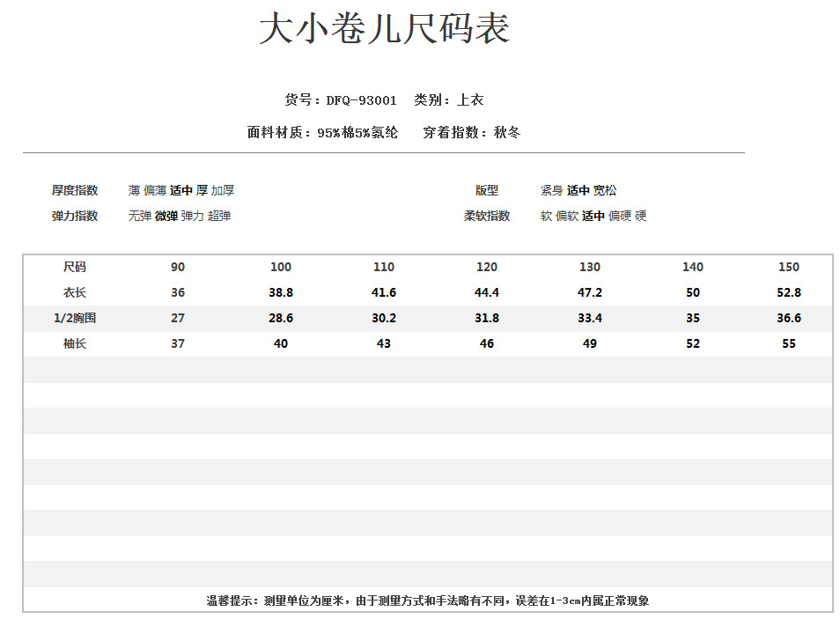
Task: Click sleeve length value 49
Action: click(x=589, y=343)
